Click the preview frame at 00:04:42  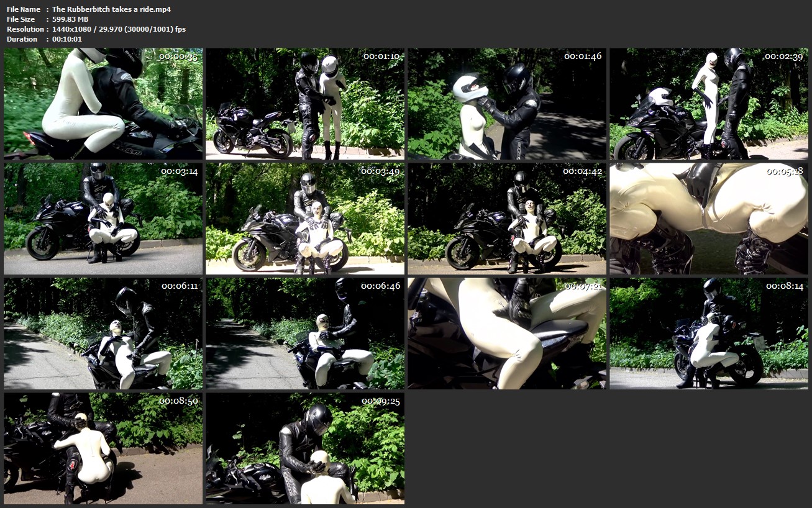point(507,219)
